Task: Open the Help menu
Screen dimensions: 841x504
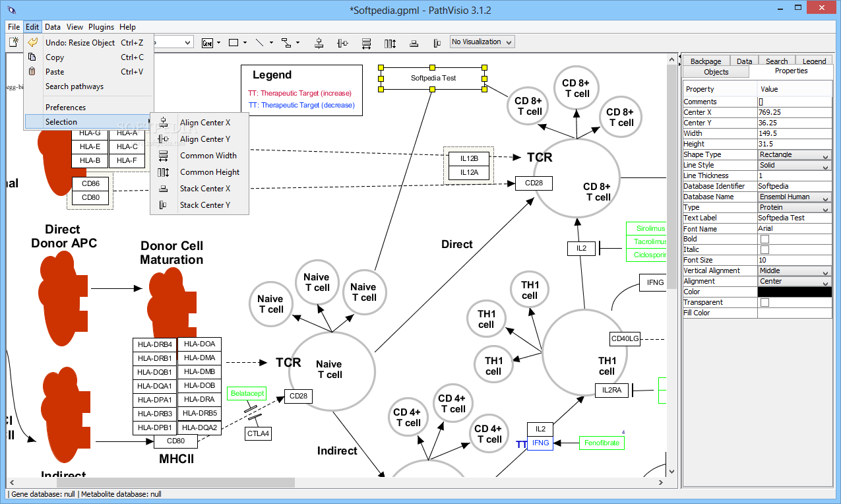Action: click(128, 27)
